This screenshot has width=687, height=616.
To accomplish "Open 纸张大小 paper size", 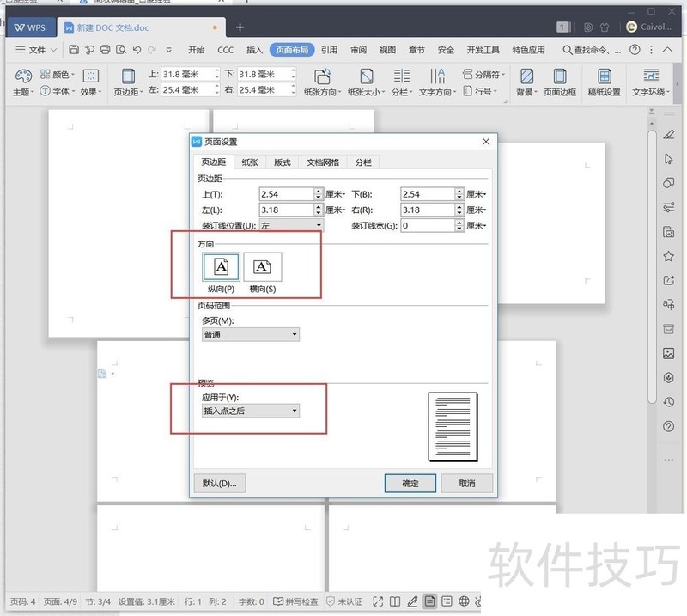I will click(367, 82).
